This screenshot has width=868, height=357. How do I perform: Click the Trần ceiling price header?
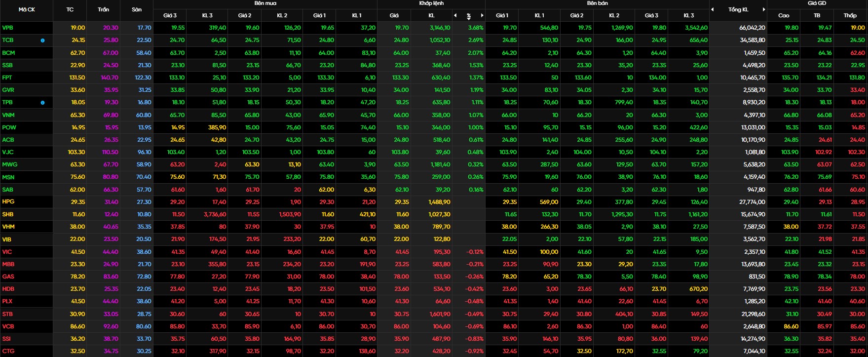[x=103, y=9]
